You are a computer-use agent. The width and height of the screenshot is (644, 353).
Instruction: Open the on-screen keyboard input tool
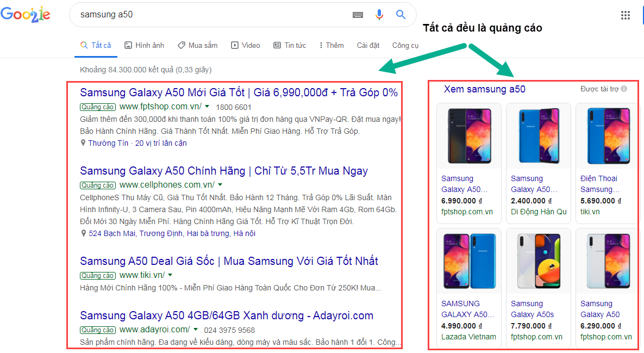click(x=358, y=15)
